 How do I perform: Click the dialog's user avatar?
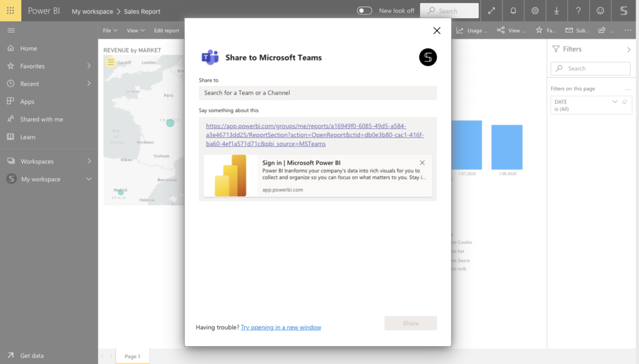click(428, 57)
